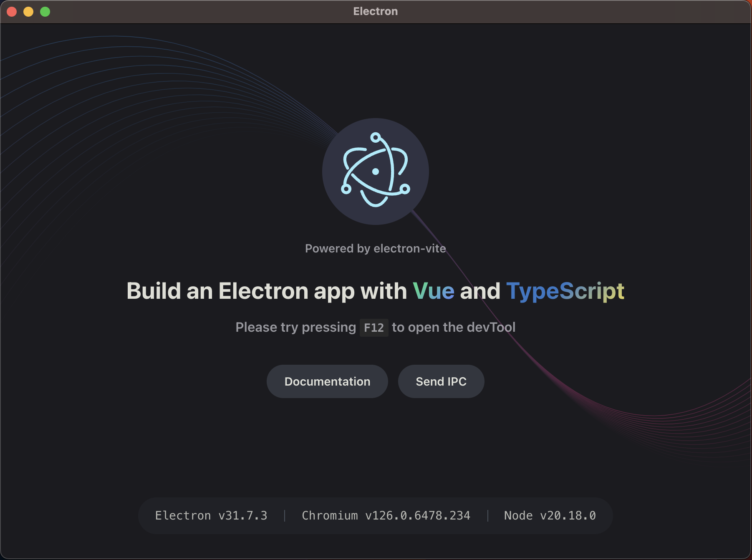Select the 'Powered by electron-vite' caption
The width and height of the screenshot is (752, 560).
(375, 248)
